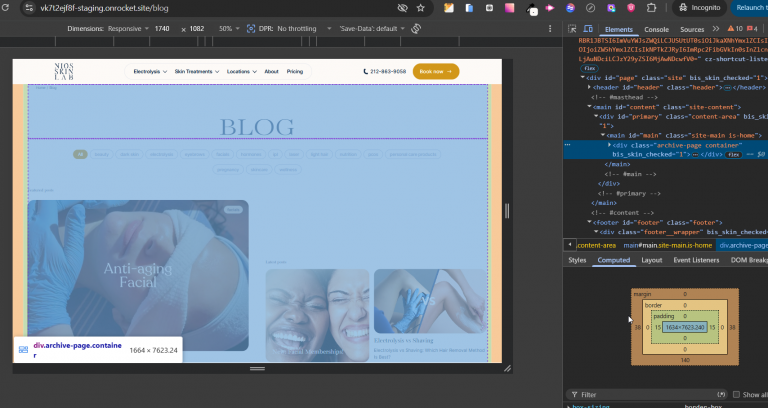768x408 pixels.
Task: Click the crossed-out eye tracking protection icon
Action: 403,8
